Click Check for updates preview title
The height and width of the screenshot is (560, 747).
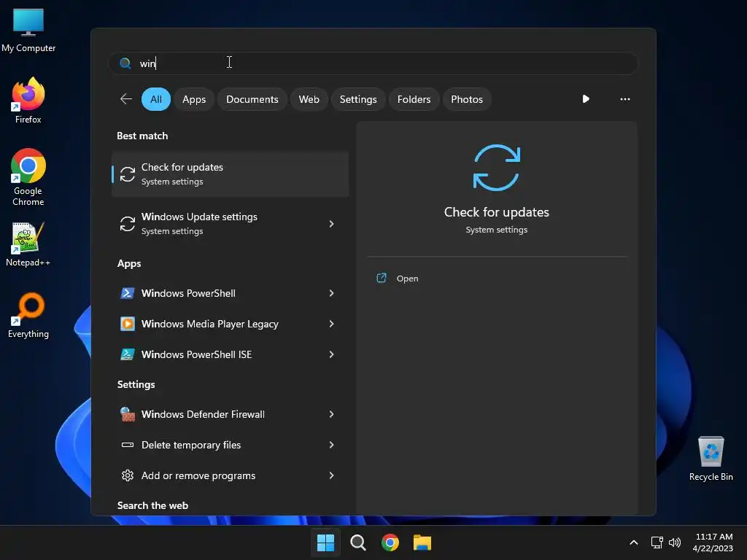click(496, 212)
